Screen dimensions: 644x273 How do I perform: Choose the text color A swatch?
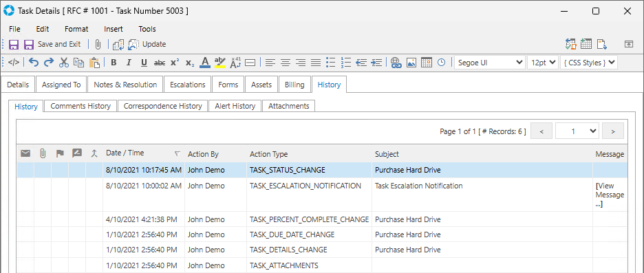coord(205,63)
